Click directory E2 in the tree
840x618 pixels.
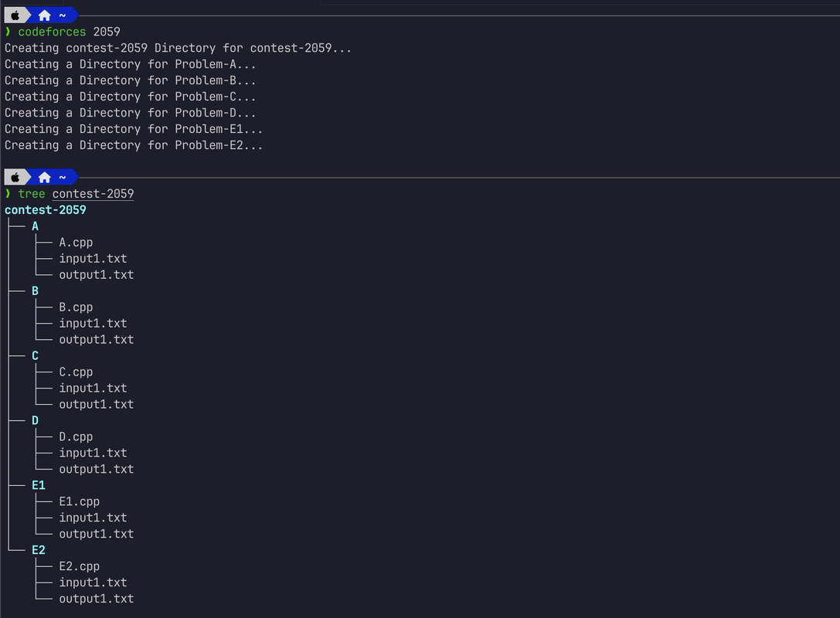[39, 551]
